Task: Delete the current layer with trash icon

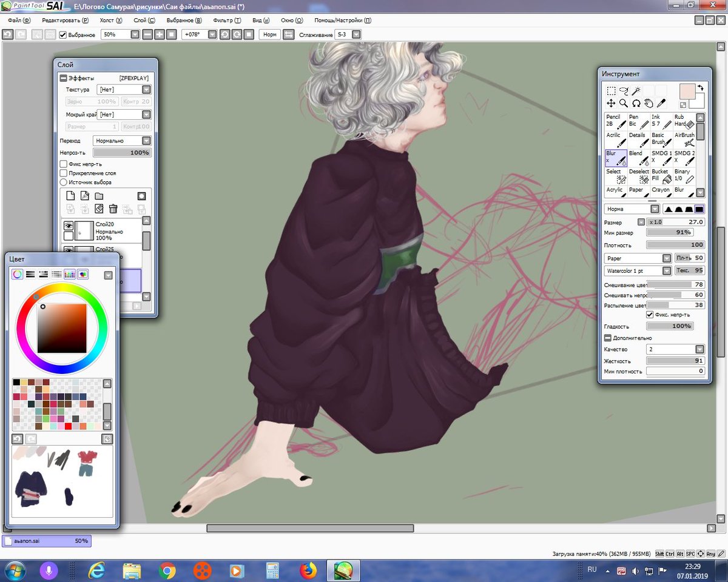Action: [113, 209]
